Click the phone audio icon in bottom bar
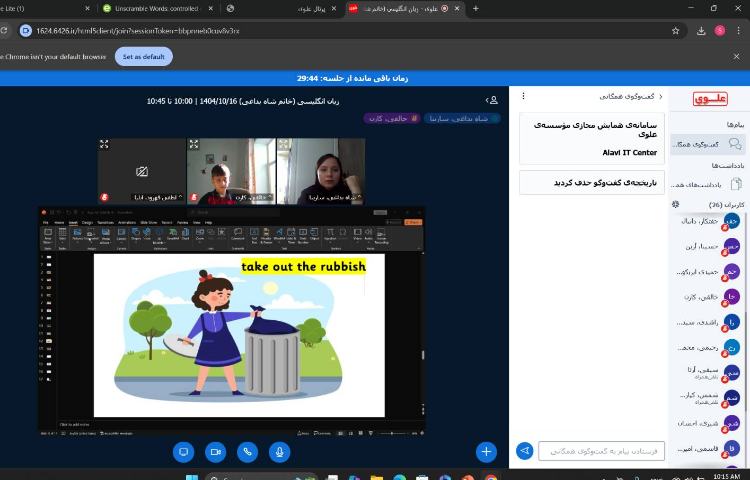This screenshot has width=750, height=480. click(247, 452)
